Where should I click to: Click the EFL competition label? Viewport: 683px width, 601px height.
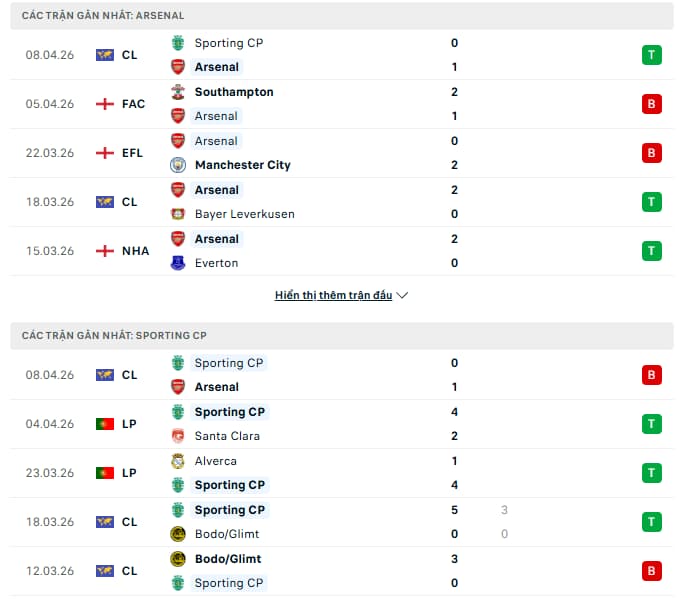click(132, 153)
